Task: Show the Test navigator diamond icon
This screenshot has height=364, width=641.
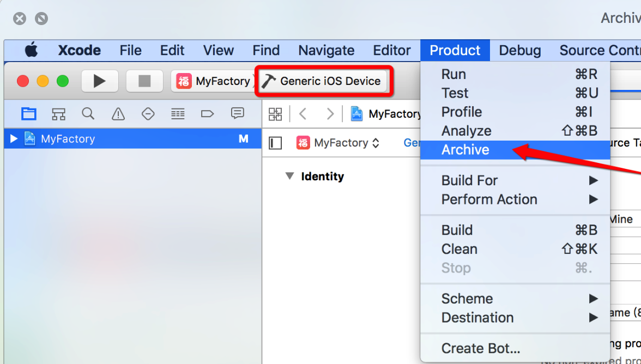Action: pos(148,113)
